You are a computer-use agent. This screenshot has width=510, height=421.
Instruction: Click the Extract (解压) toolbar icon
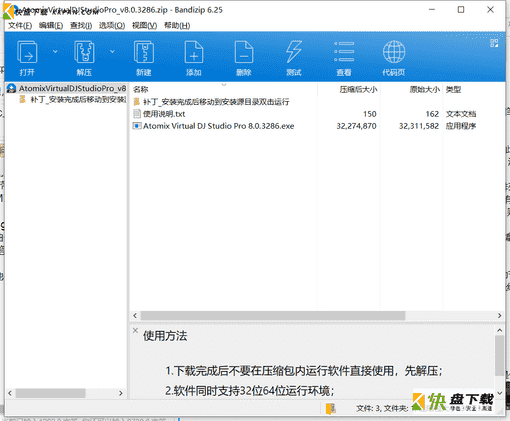(84, 52)
